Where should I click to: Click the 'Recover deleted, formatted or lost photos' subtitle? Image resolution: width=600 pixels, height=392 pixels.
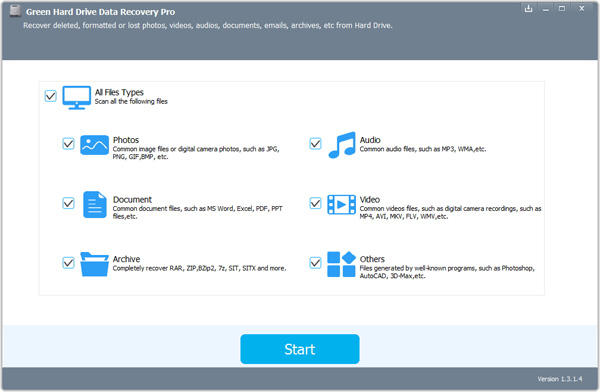pyautogui.click(x=208, y=26)
